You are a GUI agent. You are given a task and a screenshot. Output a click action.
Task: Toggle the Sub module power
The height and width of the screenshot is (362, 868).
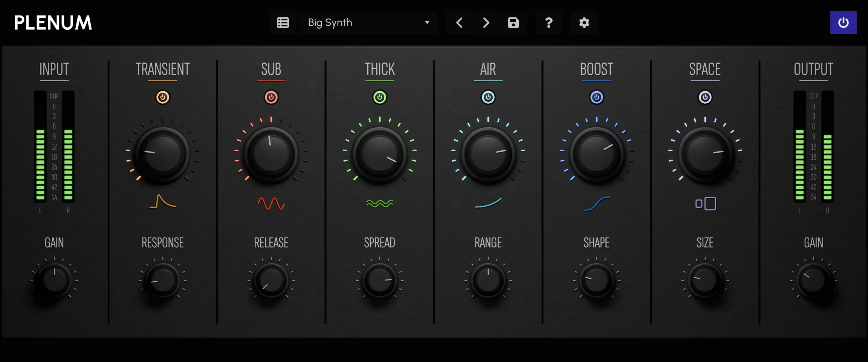pyautogui.click(x=271, y=97)
